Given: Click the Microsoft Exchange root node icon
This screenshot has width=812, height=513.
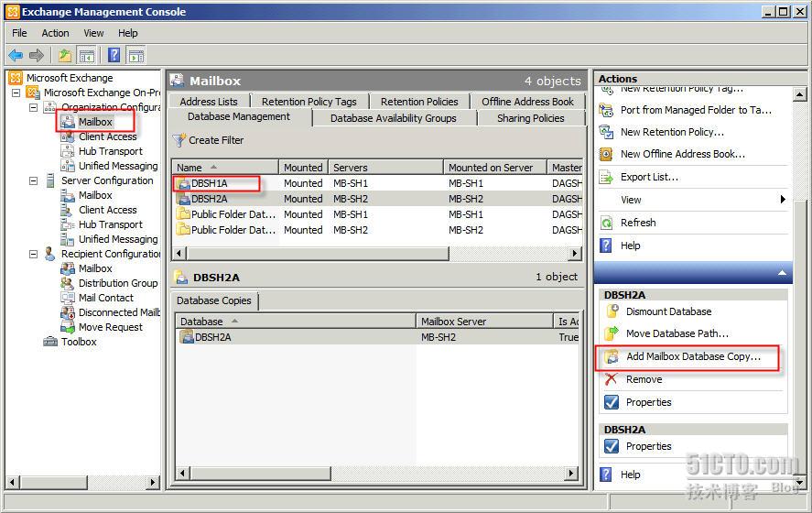Looking at the screenshot, I should pyautogui.click(x=16, y=78).
